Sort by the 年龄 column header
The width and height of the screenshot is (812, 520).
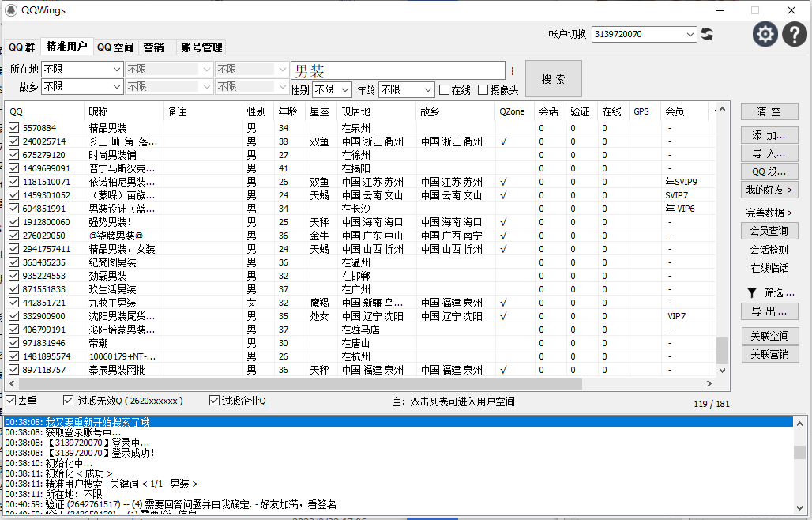289,111
